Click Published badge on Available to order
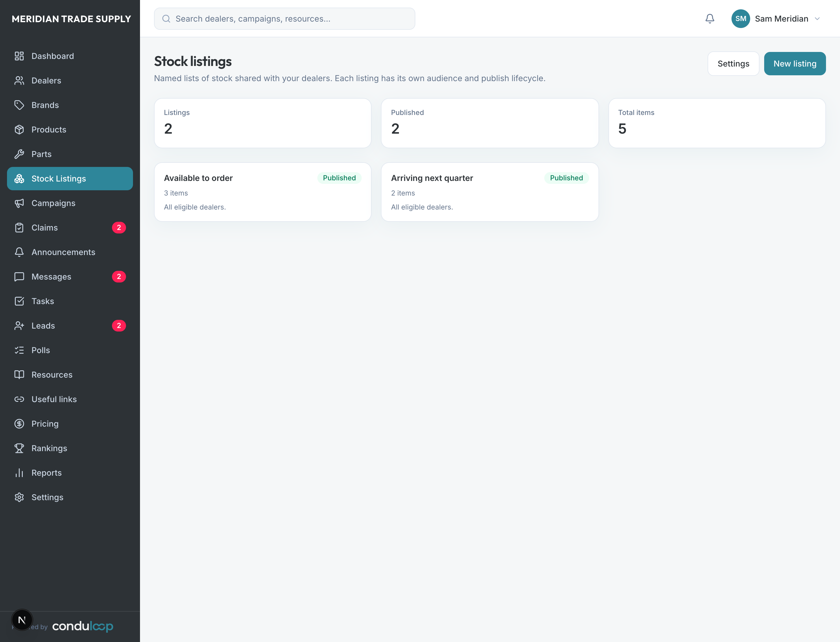Image resolution: width=840 pixels, height=642 pixels. pos(339,178)
